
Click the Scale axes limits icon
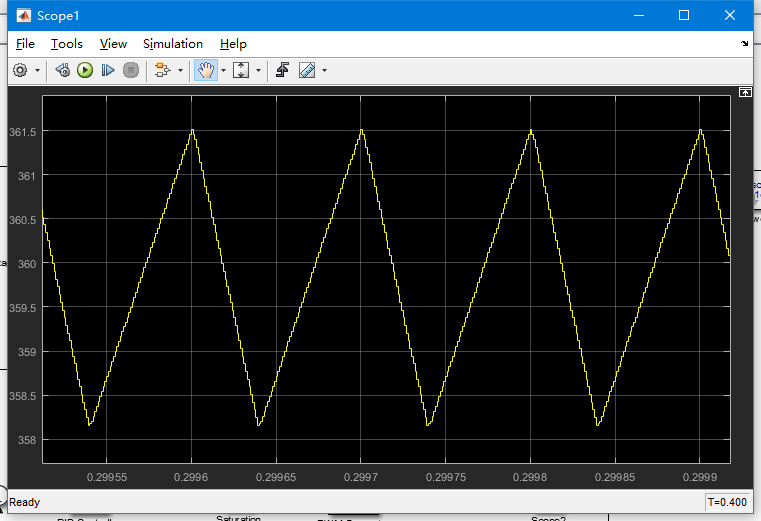[x=241, y=71]
